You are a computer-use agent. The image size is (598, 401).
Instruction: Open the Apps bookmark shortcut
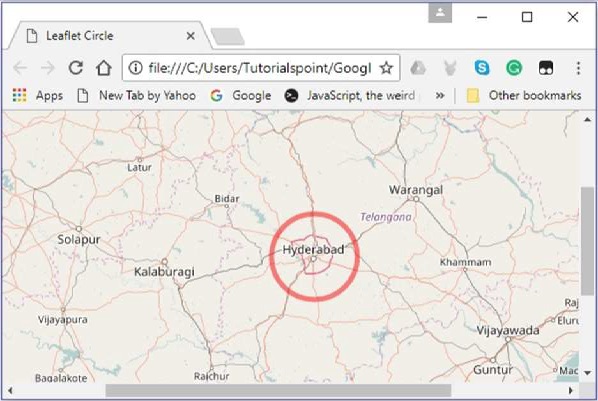[37, 95]
